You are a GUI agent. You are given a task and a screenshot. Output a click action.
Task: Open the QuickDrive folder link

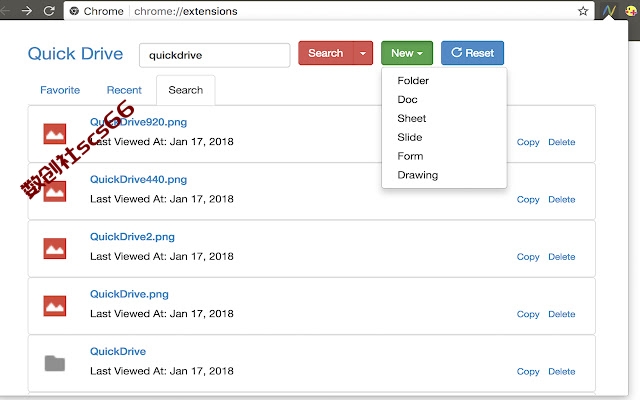(118, 351)
